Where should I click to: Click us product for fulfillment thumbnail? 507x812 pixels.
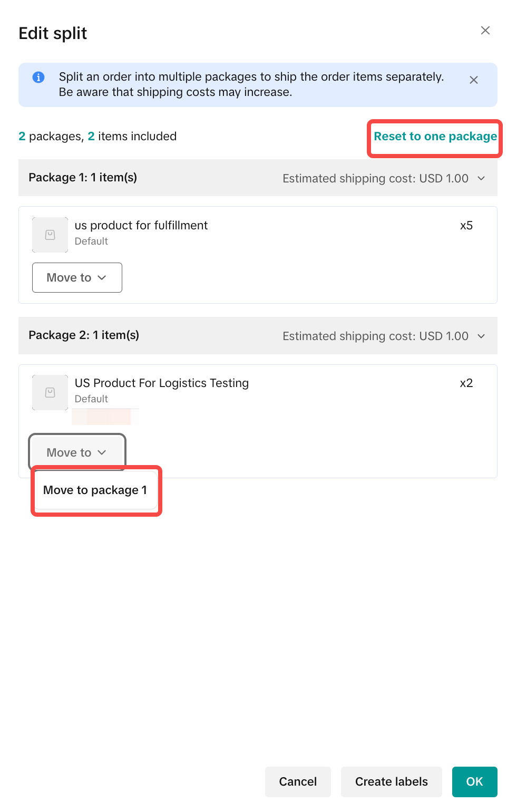[50, 235]
